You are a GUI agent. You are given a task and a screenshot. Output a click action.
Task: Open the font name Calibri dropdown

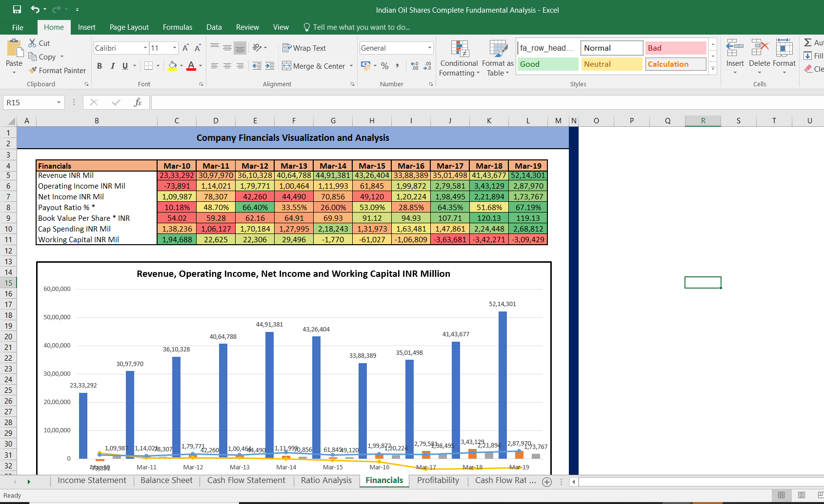[145, 48]
